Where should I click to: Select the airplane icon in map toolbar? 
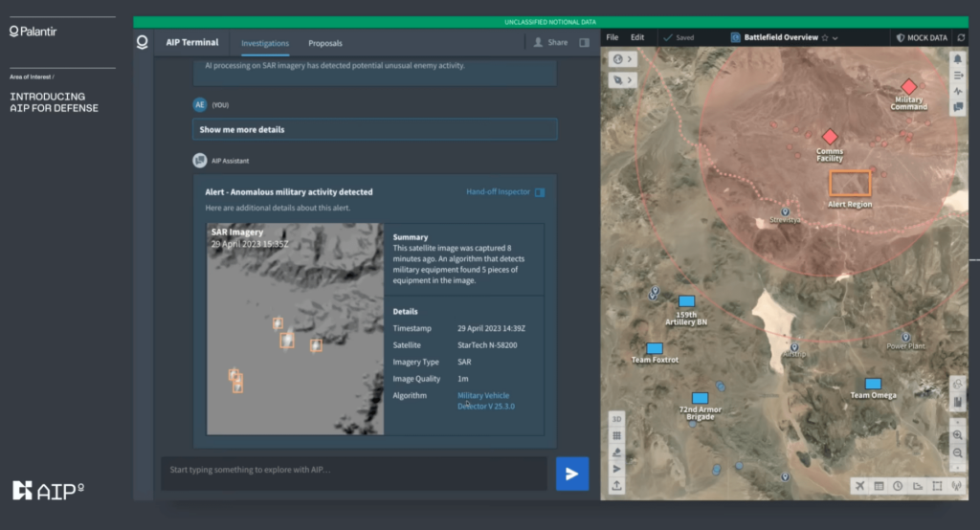tap(859, 486)
